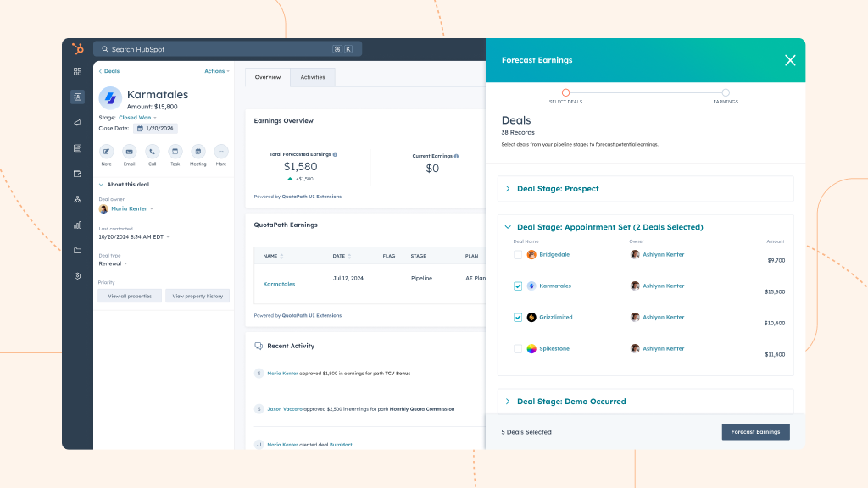The height and width of the screenshot is (488, 868).
Task: Switch to the Overview tab
Action: click(x=268, y=77)
